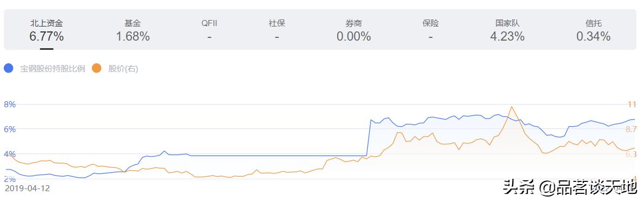Click the 8.7 right axis label
This screenshot has width=644, height=202.
[631, 129]
